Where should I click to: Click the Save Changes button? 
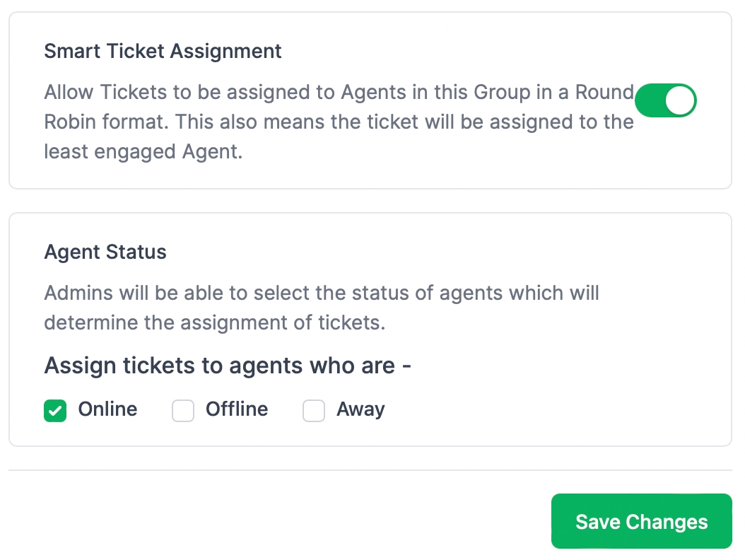click(x=641, y=522)
